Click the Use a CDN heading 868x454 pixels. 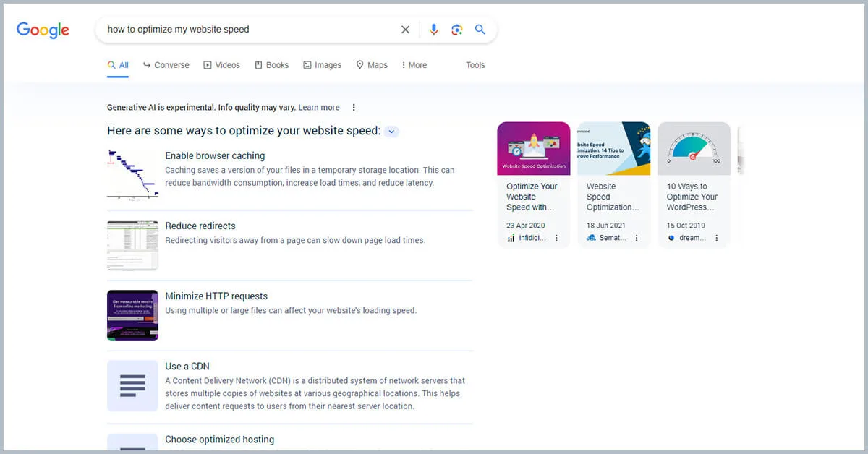(x=187, y=366)
